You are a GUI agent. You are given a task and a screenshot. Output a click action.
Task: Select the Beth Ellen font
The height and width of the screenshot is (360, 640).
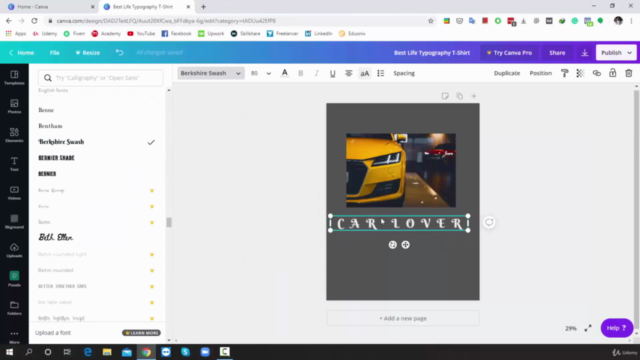pos(56,237)
